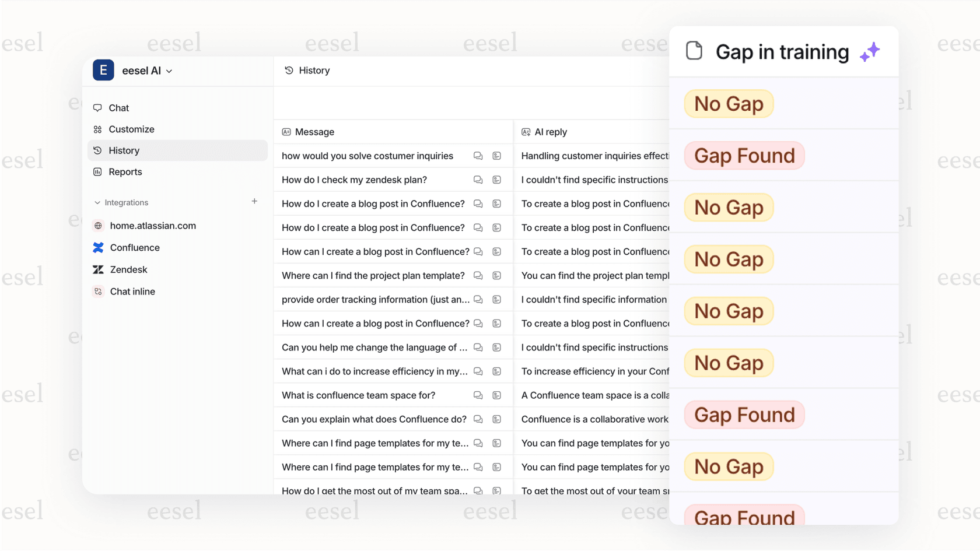Open the conversation icon for the costumer inquiries message
This screenshot has width=980, height=551.
(x=478, y=156)
